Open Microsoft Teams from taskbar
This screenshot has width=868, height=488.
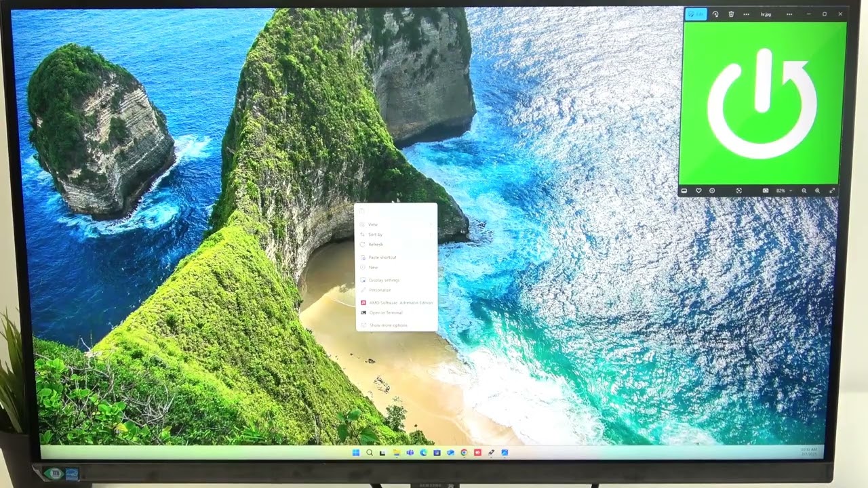pos(410,453)
